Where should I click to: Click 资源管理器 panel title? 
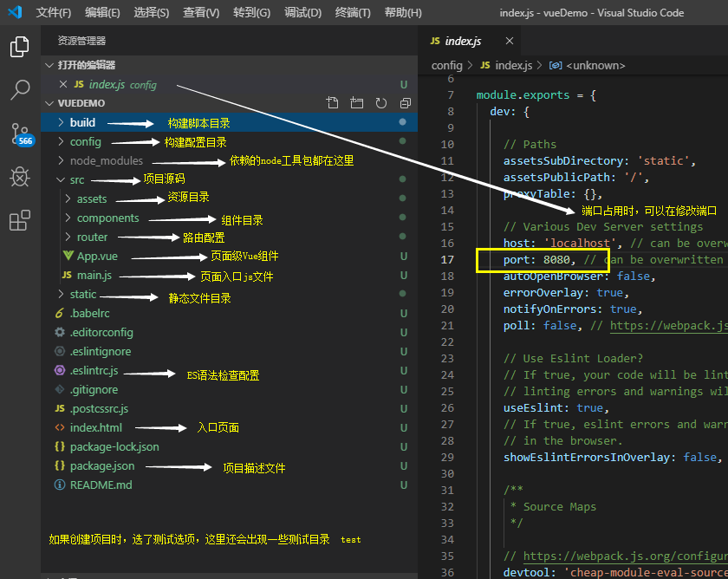point(81,41)
